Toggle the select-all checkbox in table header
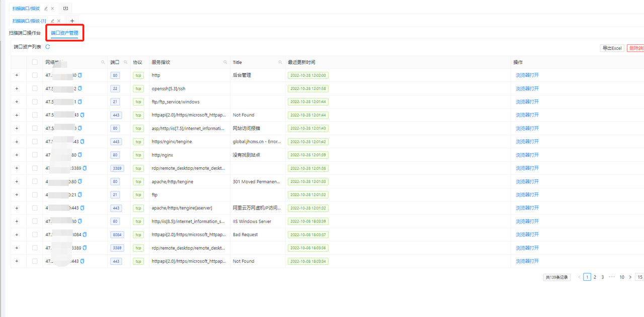The width and height of the screenshot is (644, 317). (35, 62)
